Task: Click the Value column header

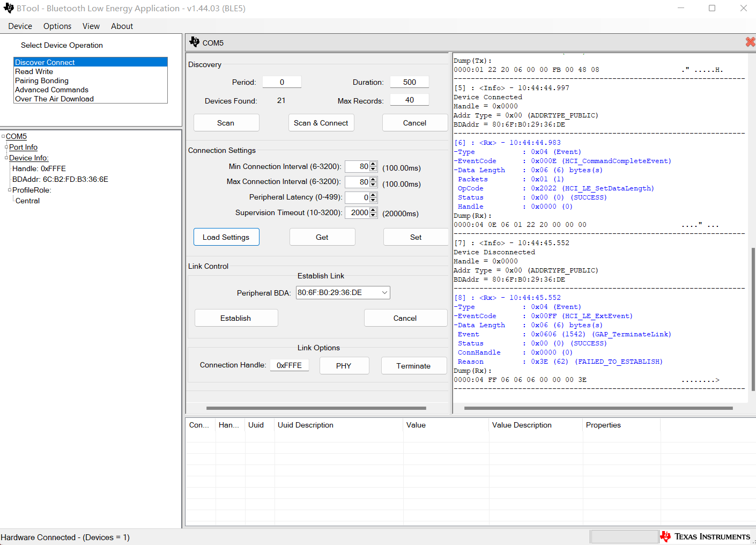Action: pos(446,425)
